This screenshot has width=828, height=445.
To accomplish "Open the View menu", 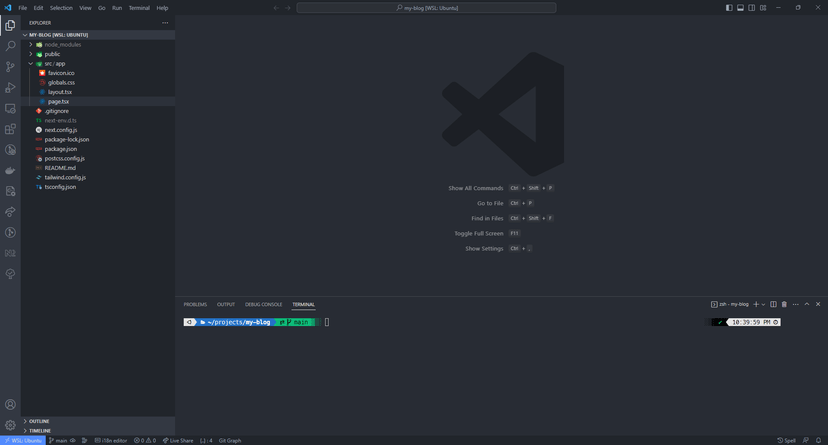I will pos(85,8).
